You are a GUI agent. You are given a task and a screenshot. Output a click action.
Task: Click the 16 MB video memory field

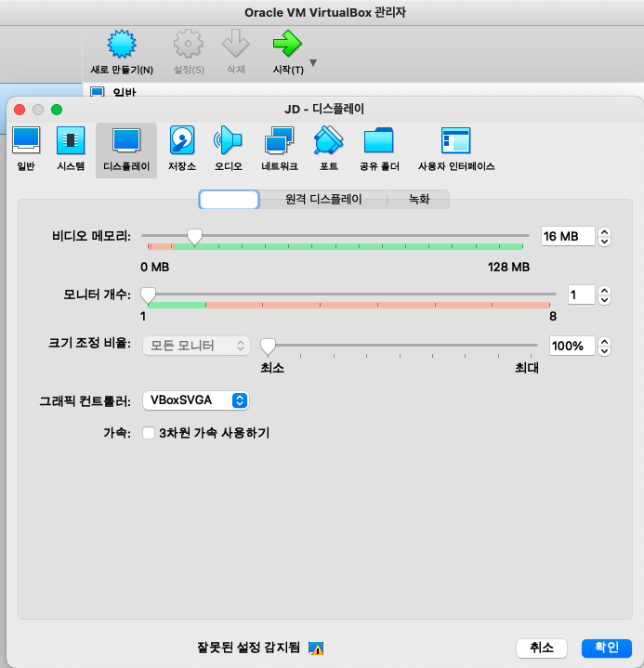tap(568, 236)
